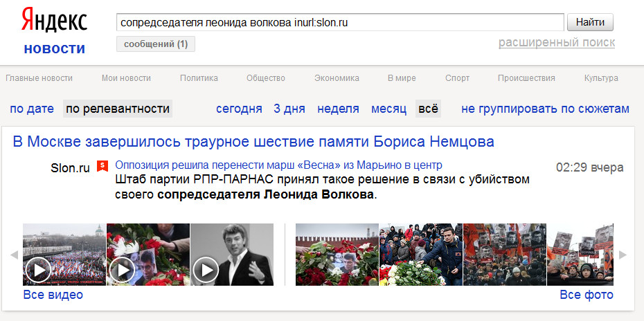Viewport: 644px width, 321px height.
Task: Open Главные новости tab
Action: click(x=39, y=78)
